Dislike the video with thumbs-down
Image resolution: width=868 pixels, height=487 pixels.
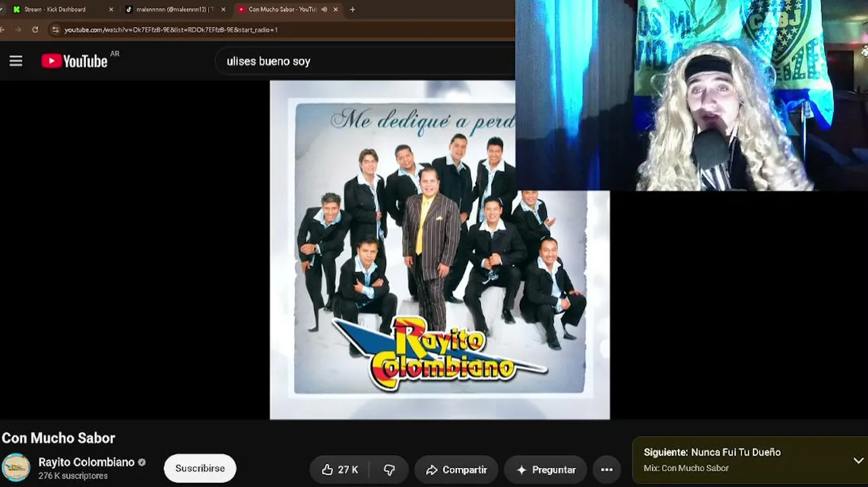click(x=389, y=469)
